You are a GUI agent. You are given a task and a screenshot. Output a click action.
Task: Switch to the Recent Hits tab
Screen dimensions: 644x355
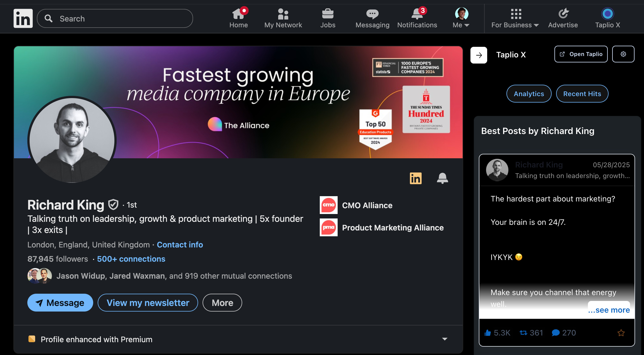tap(582, 94)
